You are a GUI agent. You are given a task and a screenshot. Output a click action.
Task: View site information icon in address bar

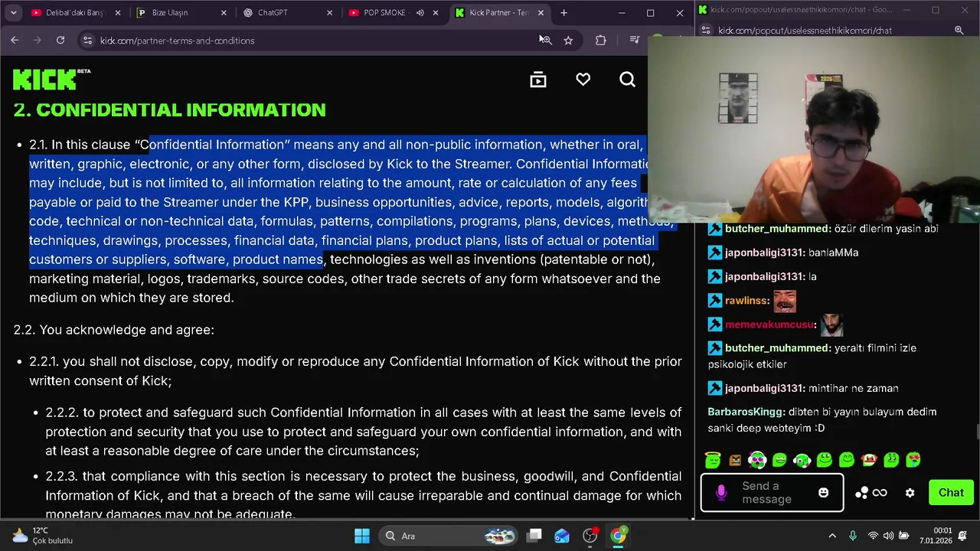point(87,40)
